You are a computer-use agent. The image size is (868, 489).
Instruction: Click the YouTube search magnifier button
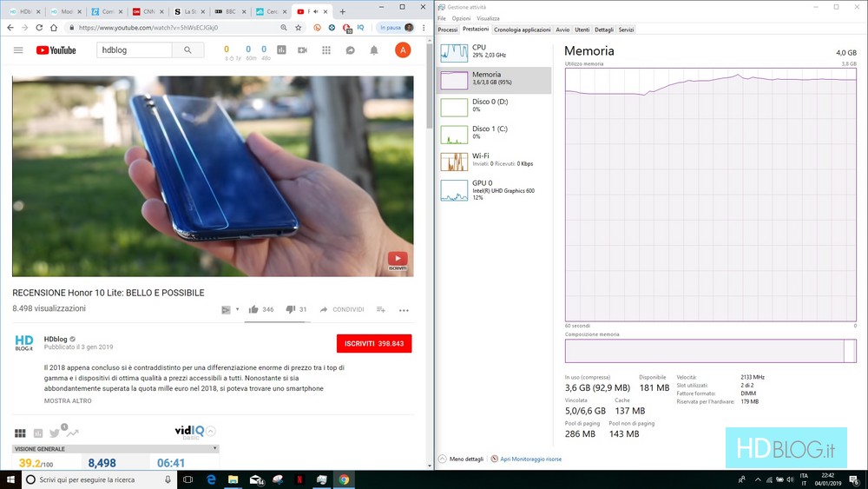point(187,50)
